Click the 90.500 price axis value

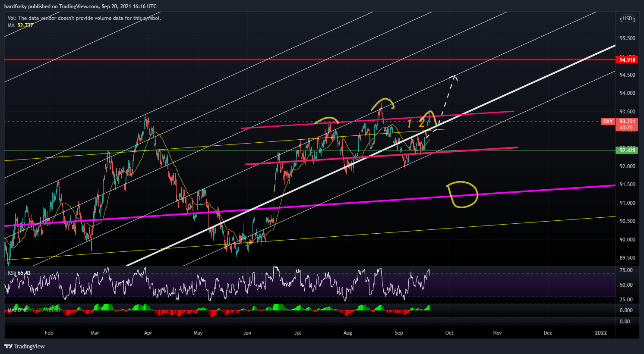point(627,221)
